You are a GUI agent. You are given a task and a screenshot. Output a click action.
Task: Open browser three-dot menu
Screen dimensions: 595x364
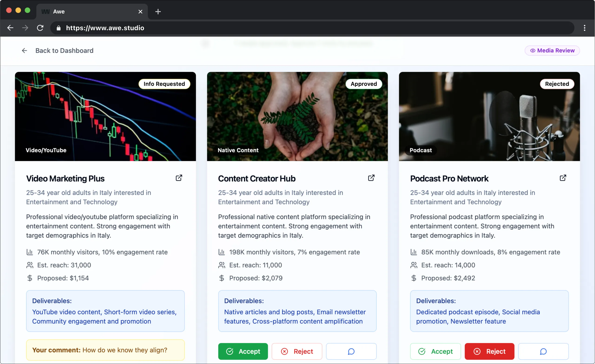584,28
